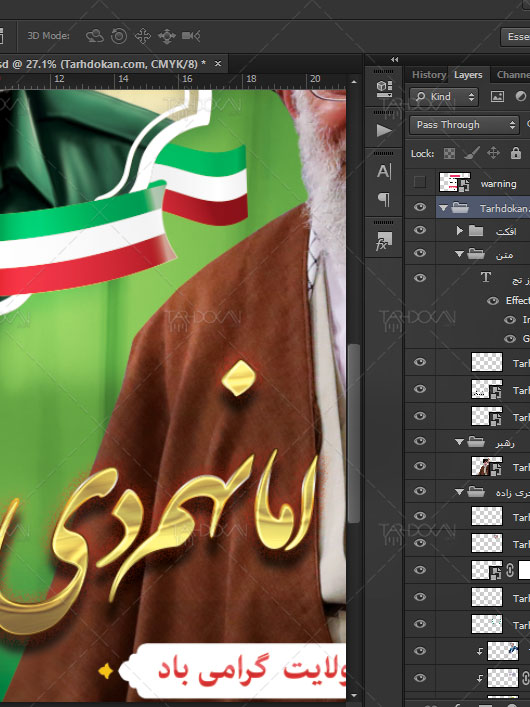Lock layer position icon
The width and height of the screenshot is (530, 707).
click(493, 153)
